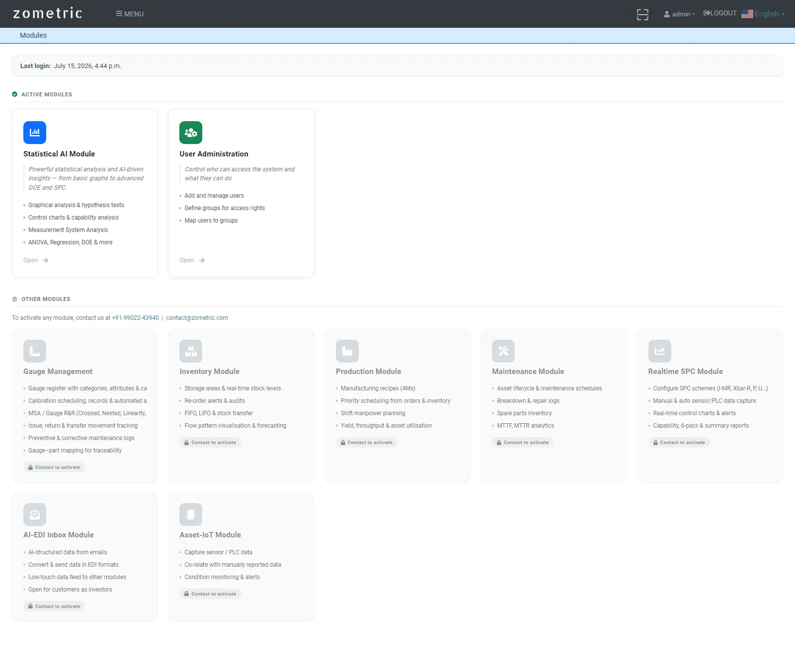Click Contact to activate under Maintenance Module
Viewport: 795px width, 672px height.
pos(523,443)
